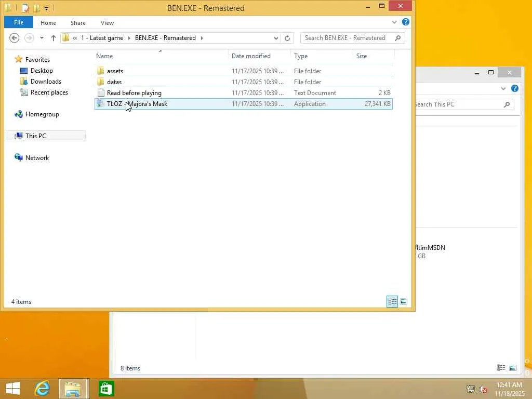The width and height of the screenshot is (532, 399).
Task: Sort by the Date modified column
Action: [x=260, y=56]
